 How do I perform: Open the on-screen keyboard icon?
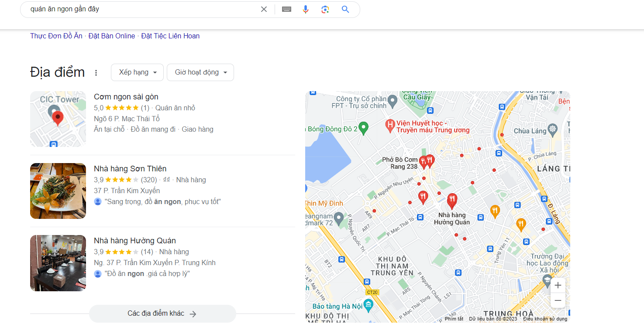[x=286, y=9]
